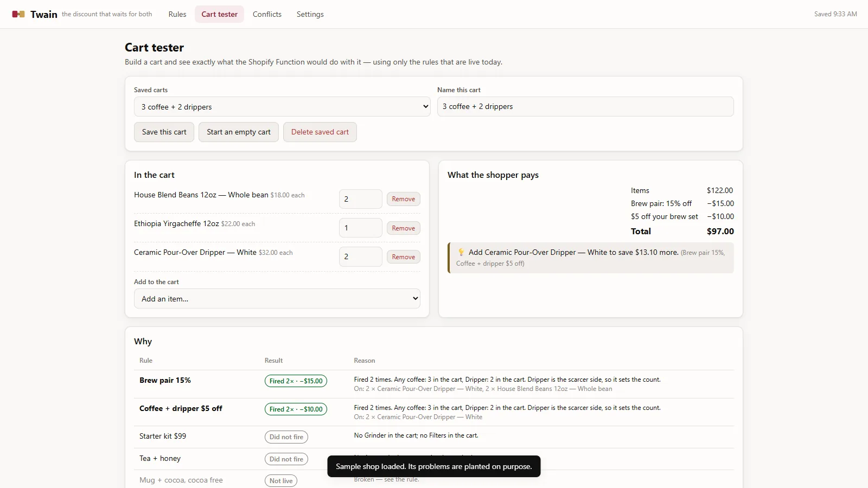Switch to the Cart tester tab
Image resolution: width=868 pixels, height=488 pixels.
coord(220,14)
